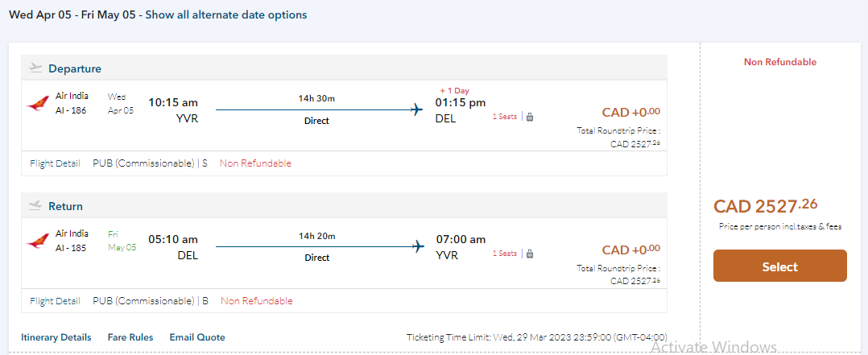Click the Air India logo on departure flight

[37, 104]
